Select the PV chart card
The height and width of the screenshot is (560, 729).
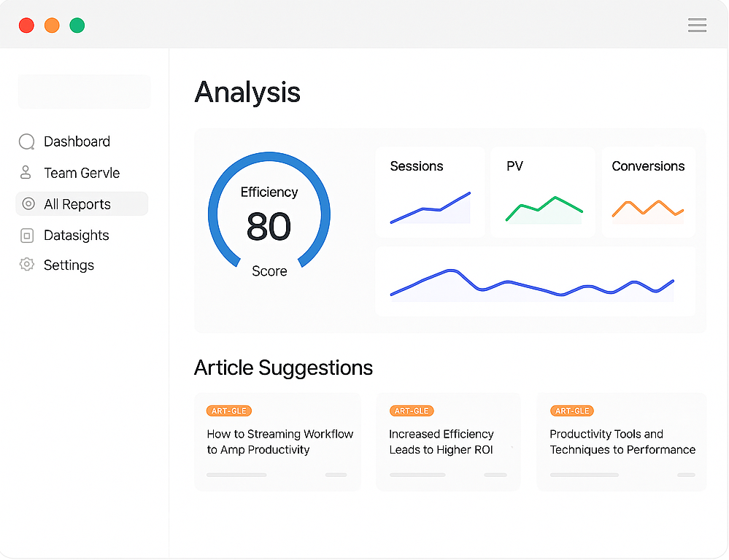pos(543,192)
